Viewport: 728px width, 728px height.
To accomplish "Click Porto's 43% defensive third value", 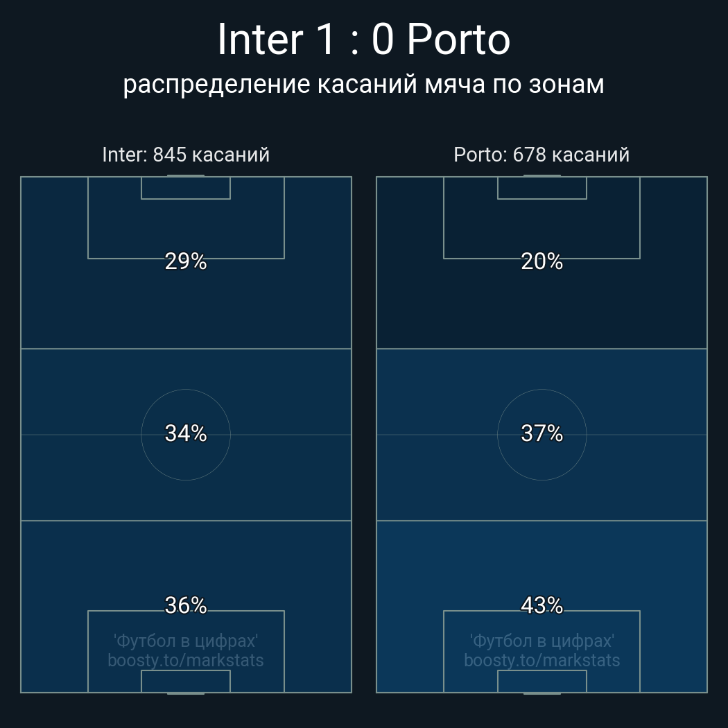I will coord(541,605).
